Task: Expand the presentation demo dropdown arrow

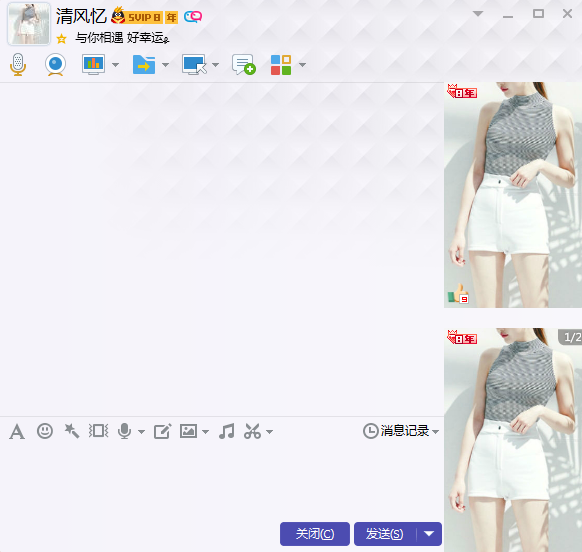Action: click(x=115, y=65)
